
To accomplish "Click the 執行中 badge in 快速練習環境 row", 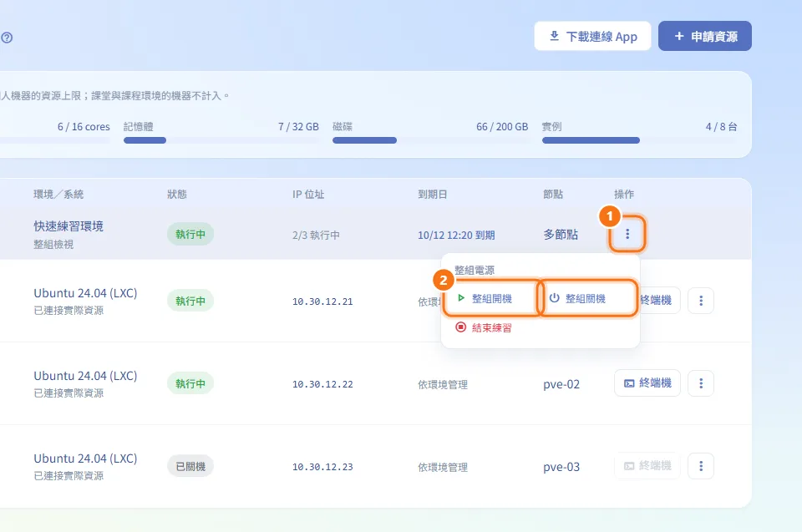I will coord(190,235).
